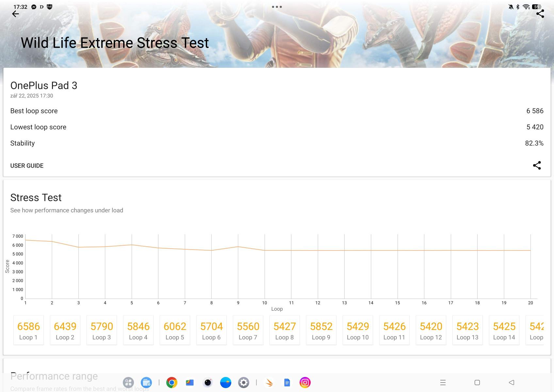The width and height of the screenshot is (554, 392).
Task: Open Chrome from the taskbar
Action: [x=171, y=383]
